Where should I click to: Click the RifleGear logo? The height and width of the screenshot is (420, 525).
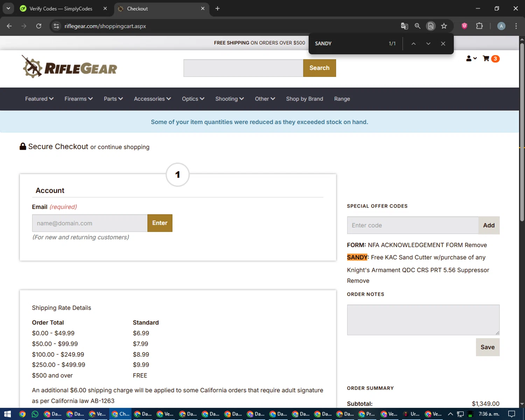click(x=69, y=66)
